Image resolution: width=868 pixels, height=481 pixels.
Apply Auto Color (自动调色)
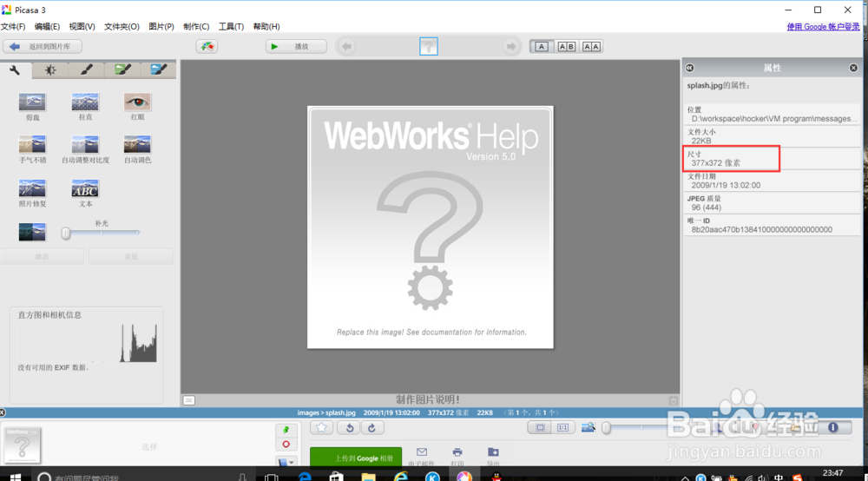pyautogui.click(x=137, y=148)
